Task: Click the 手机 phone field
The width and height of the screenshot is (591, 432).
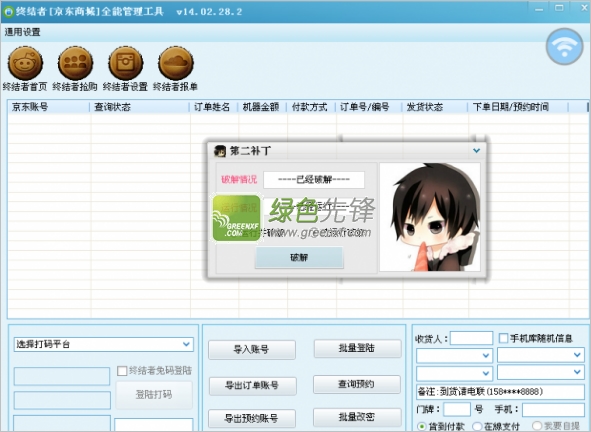Action: pos(553,409)
